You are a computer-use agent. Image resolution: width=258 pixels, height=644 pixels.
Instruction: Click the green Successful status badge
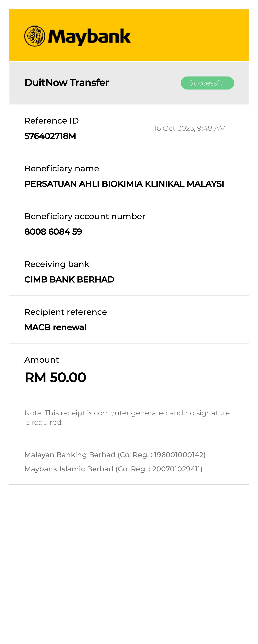pos(207,83)
